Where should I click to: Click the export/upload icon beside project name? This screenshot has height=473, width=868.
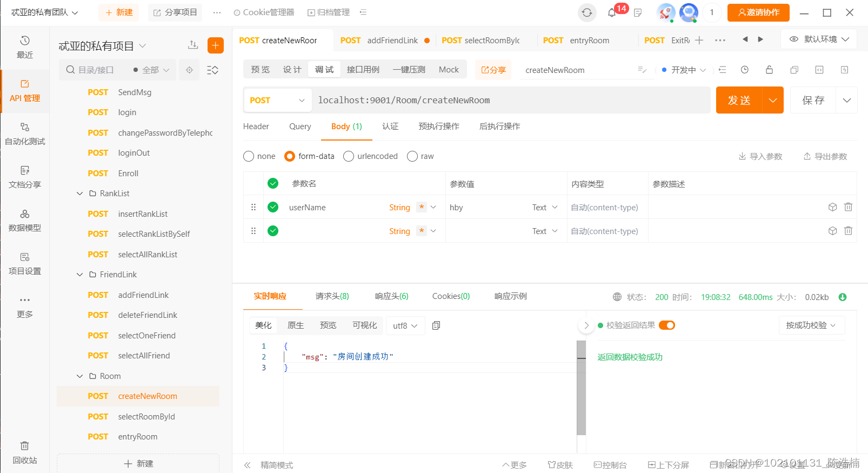coord(193,45)
